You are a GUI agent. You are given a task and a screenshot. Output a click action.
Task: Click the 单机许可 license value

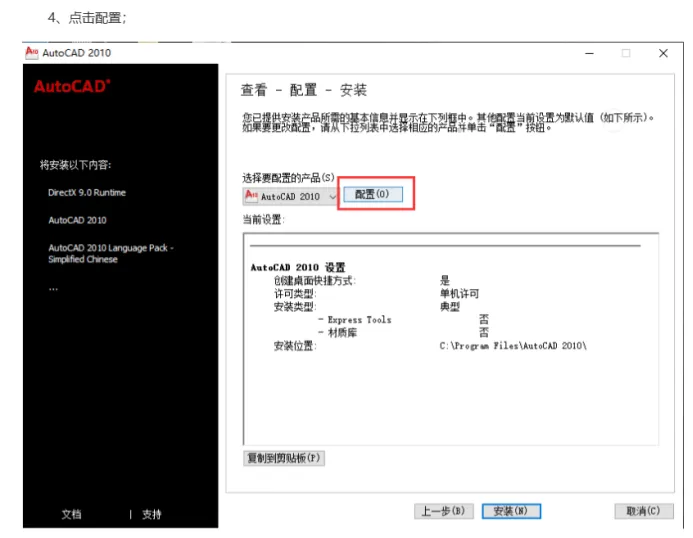[459, 294]
